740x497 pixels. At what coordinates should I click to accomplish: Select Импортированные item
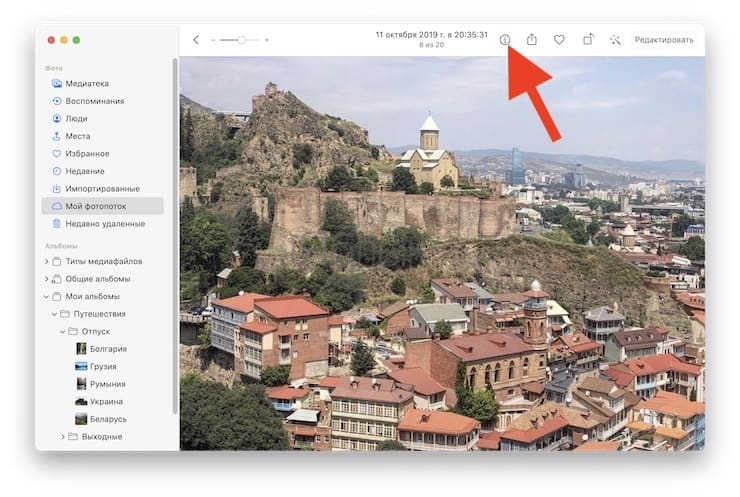click(x=103, y=188)
